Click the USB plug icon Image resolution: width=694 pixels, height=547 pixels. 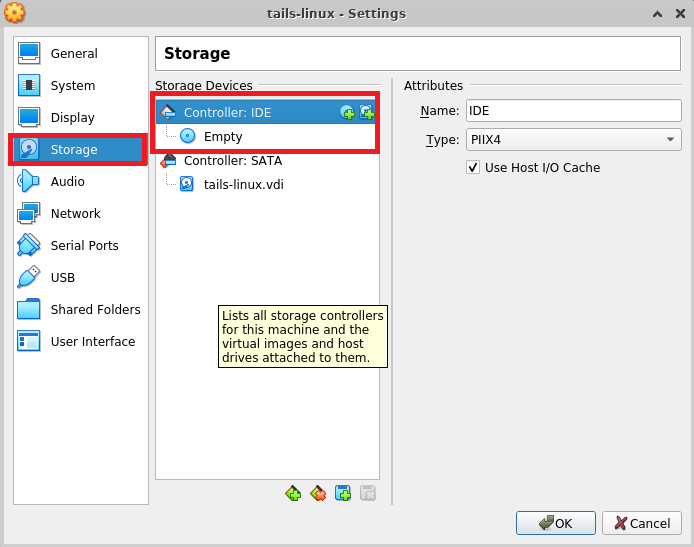tap(29, 277)
